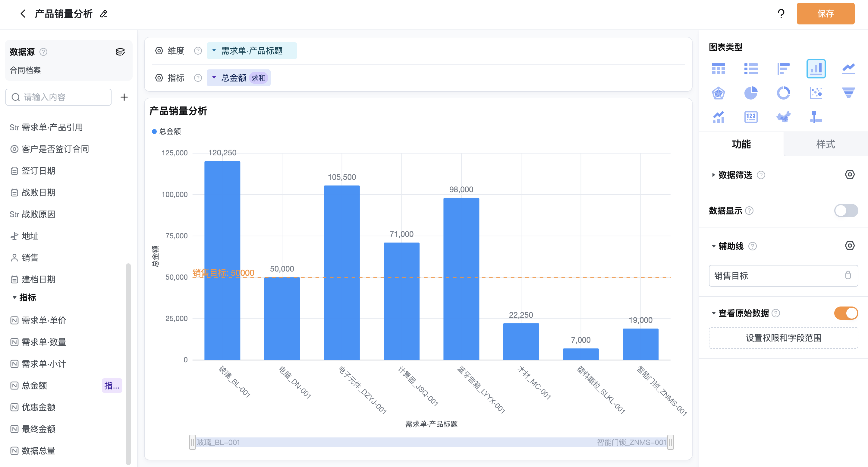Screen dimensions: 868x467
Task: Select the last chart type icon
Action: tap(816, 117)
